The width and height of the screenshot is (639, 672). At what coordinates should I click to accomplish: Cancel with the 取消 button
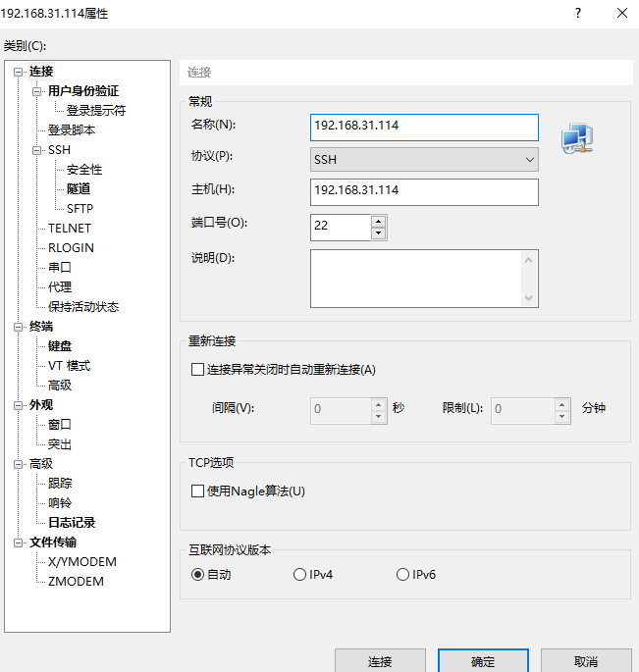[x=586, y=661]
